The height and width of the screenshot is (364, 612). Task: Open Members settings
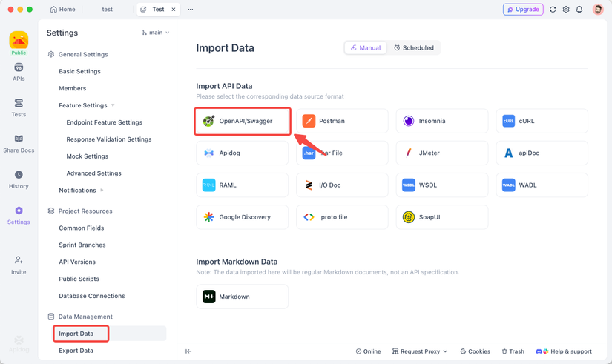tap(73, 88)
